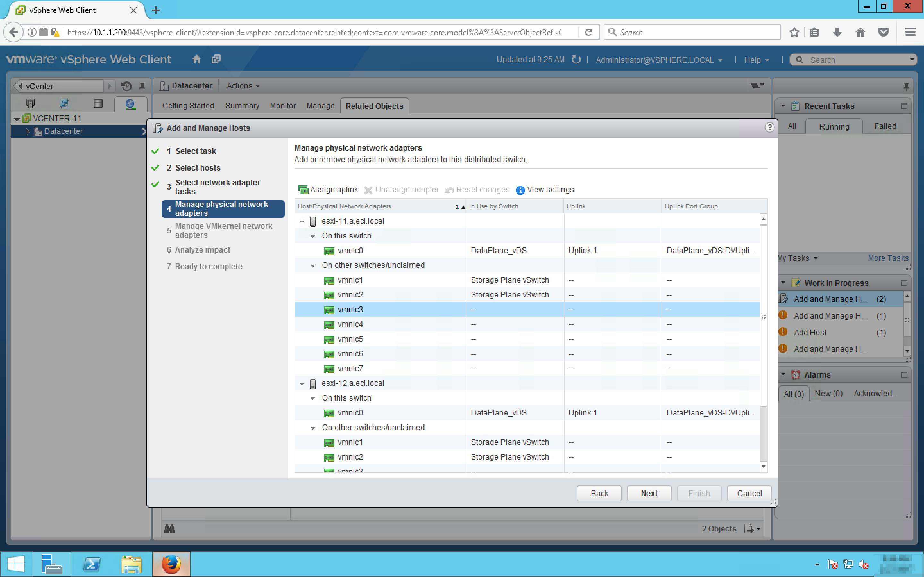Refresh the vSphere client data
Image resolution: width=924 pixels, height=577 pixels.
point(576,60)
